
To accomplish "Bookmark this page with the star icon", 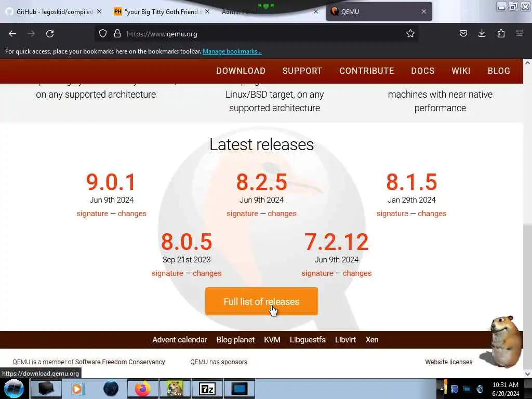I will [x=410, y=34].
